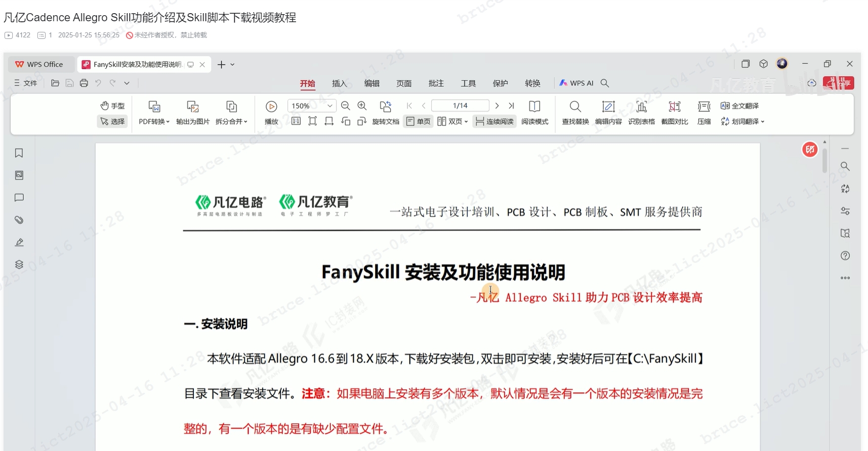Open the 文件 menu

click(x=25, y=83)
